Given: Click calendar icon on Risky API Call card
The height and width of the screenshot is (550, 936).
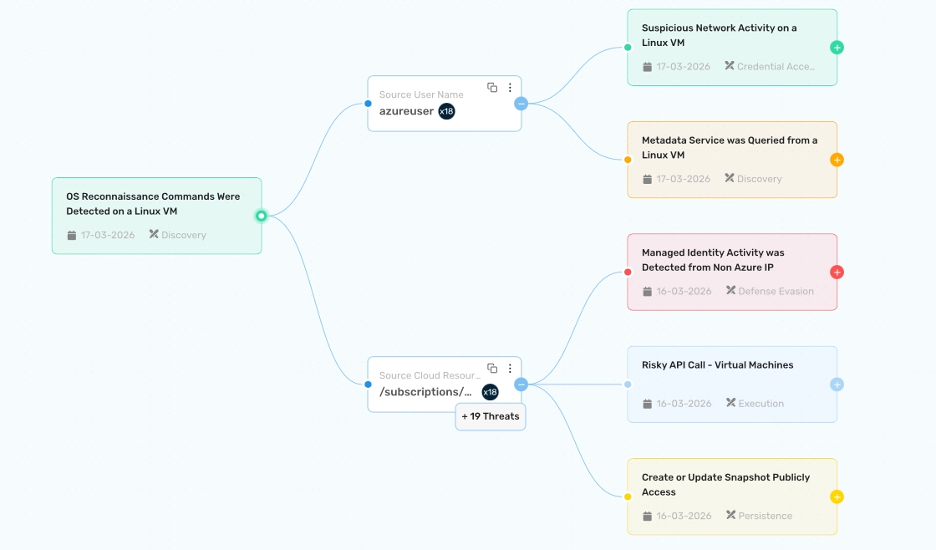Looking at the screenshot, I should 647,404.
